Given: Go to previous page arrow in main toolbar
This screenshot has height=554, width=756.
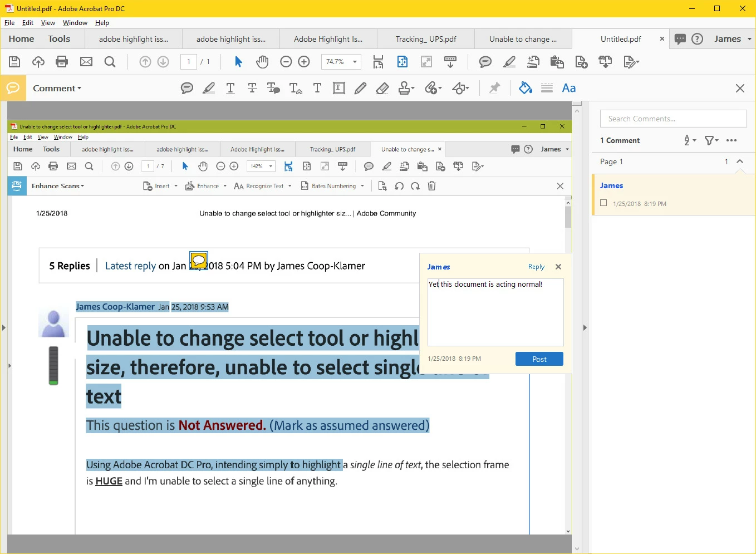Looking at the screenshot, I should pos(145,62).
